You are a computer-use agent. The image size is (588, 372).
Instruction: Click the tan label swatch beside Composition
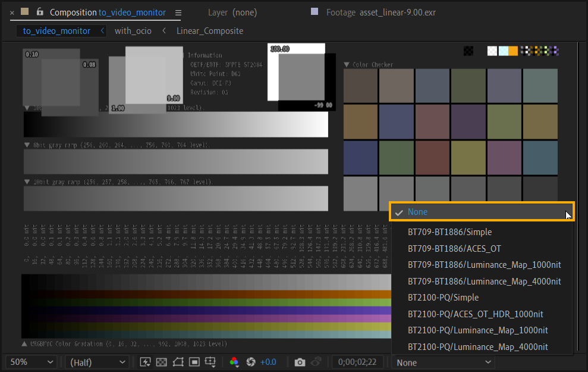pyautogui.click(x=25, y=12)
